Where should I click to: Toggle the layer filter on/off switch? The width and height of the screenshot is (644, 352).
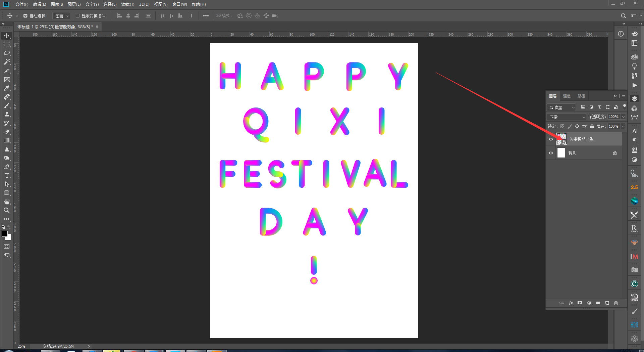(x=624, y=106)
